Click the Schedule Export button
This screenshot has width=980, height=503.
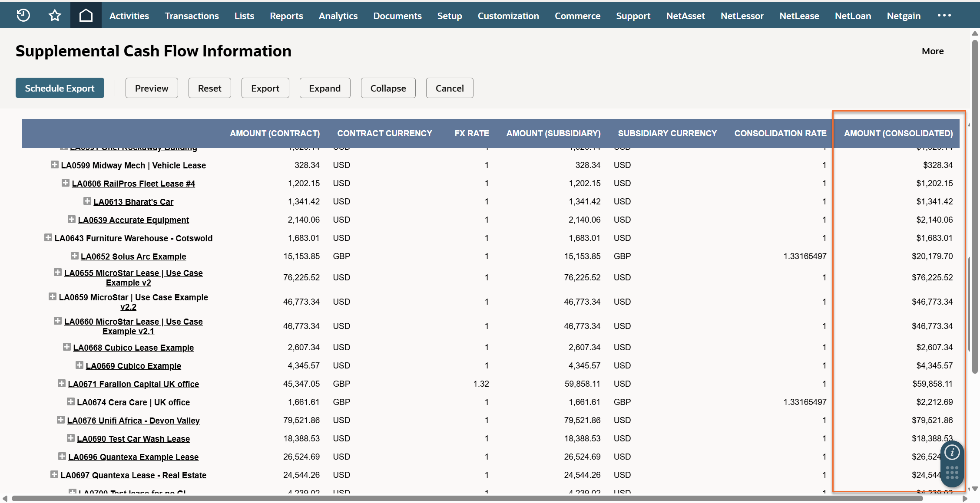pos(60,88)
